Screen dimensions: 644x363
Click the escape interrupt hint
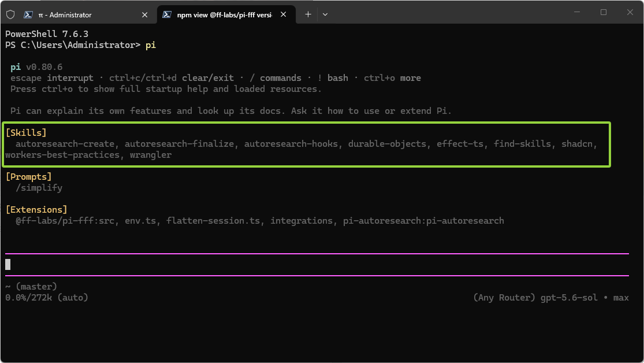[x=52, y=78]
